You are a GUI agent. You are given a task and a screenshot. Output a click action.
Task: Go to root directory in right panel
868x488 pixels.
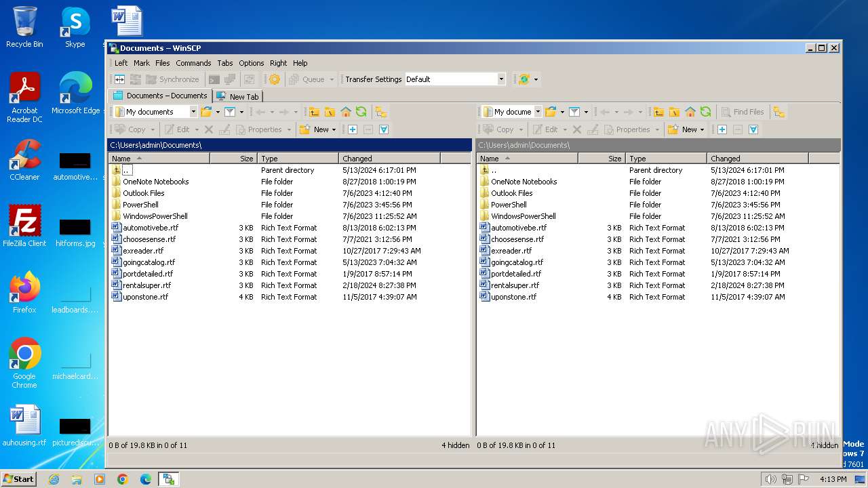[x=674, y=112]
